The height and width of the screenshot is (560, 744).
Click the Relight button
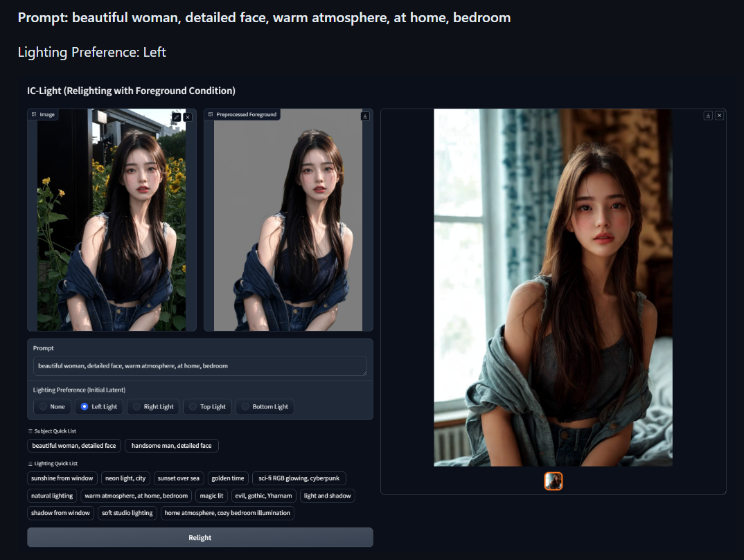[x=200, y=538]
